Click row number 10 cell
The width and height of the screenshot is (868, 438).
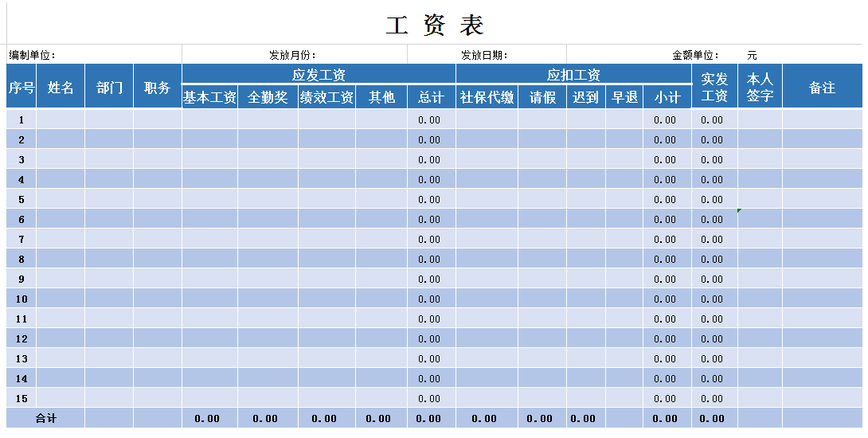click(x=21, y=299)
